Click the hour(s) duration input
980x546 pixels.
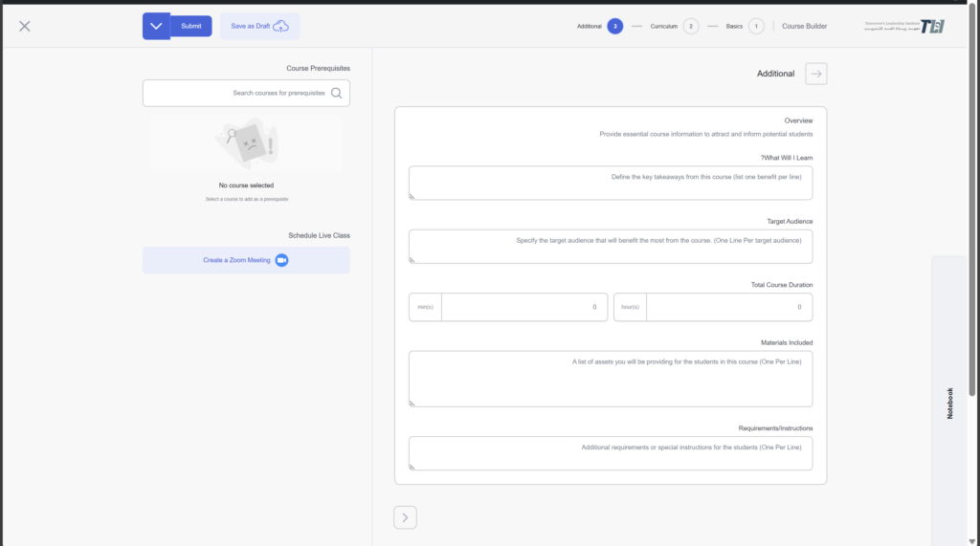point(727,307)
